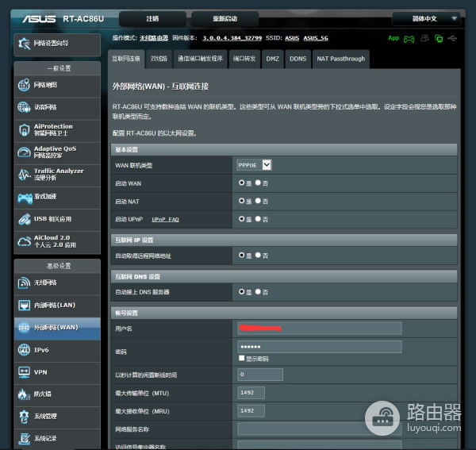Open AiCloud 2.0 cloud icon
The image size is (476, 450).
coord(24,241)
